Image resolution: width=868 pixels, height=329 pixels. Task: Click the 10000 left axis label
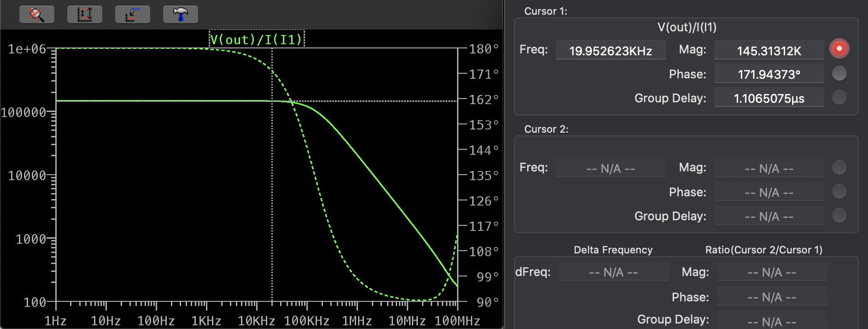(x=27, y=176)
